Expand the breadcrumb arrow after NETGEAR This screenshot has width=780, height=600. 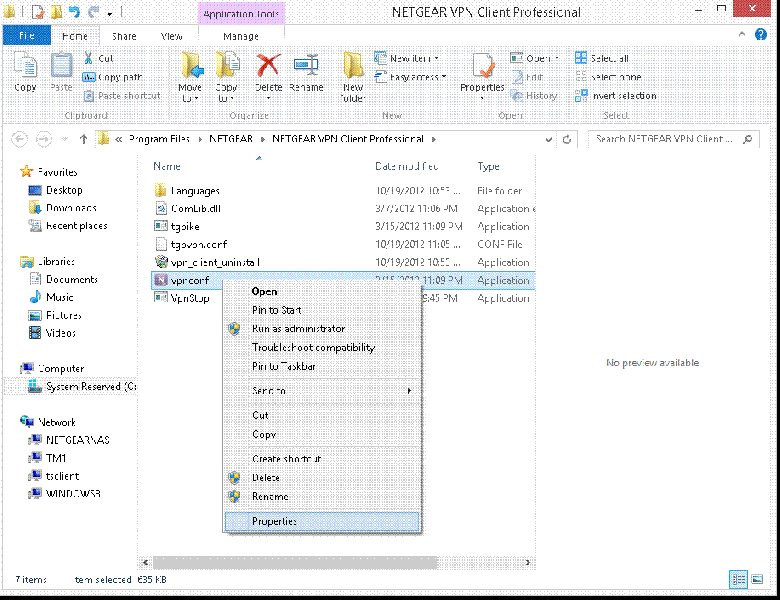(263, 139)
